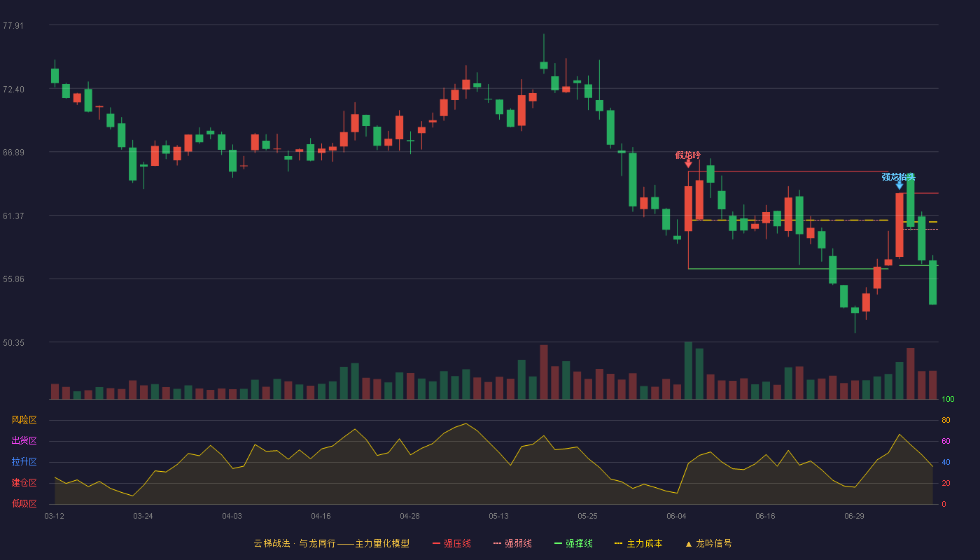Click the 主力成本 yellow dashed legend icon

618,543
